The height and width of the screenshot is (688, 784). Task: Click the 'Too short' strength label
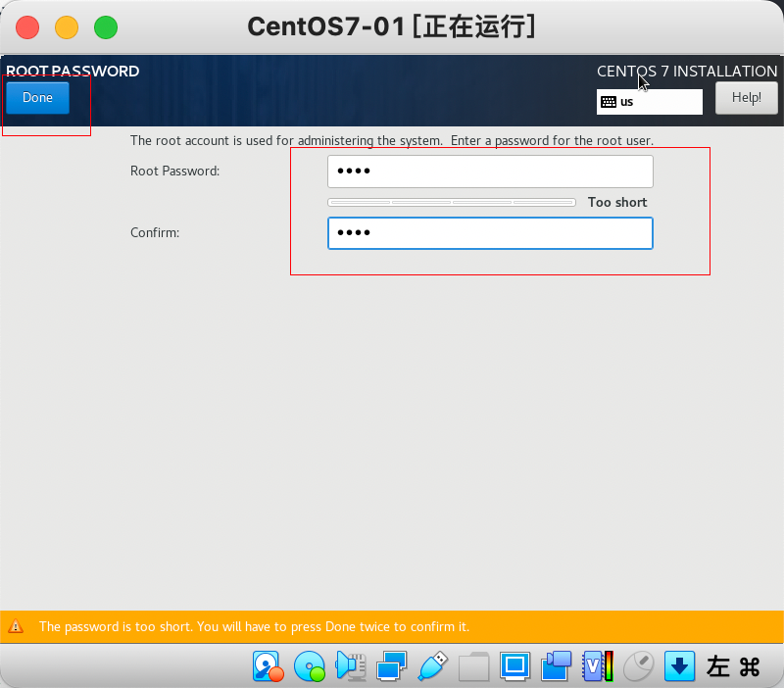pos(617,202)
